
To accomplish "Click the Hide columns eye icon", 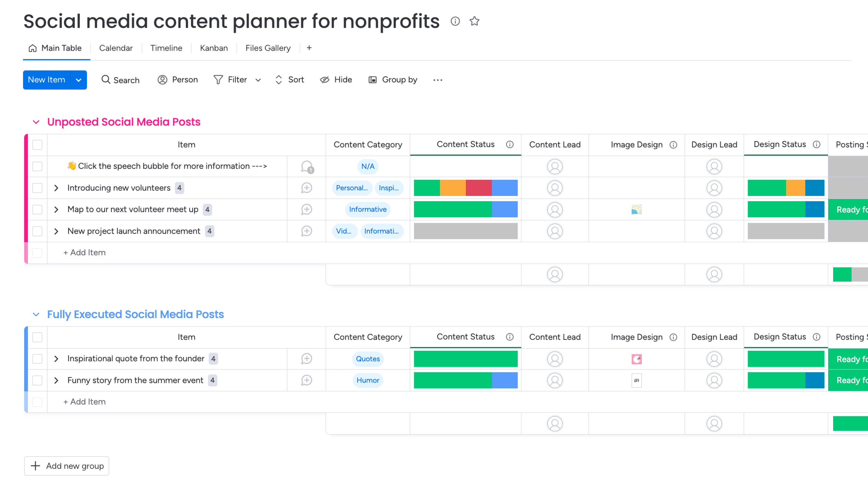I will pos(324,80).
